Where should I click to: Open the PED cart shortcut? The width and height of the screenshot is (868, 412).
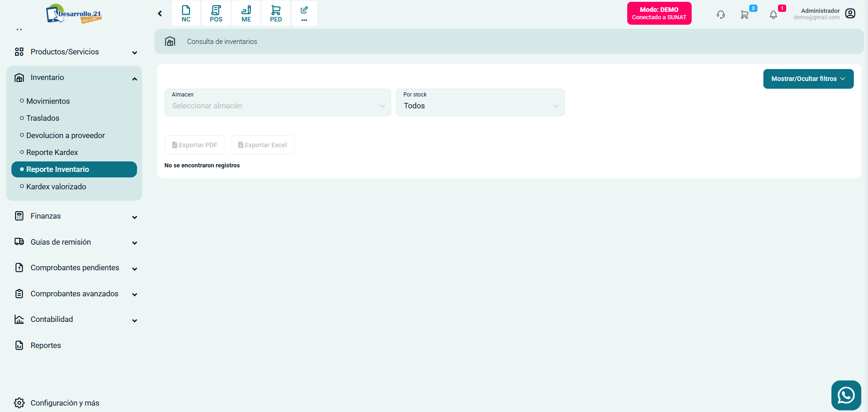pyautogui.click(x=276, y=13)
